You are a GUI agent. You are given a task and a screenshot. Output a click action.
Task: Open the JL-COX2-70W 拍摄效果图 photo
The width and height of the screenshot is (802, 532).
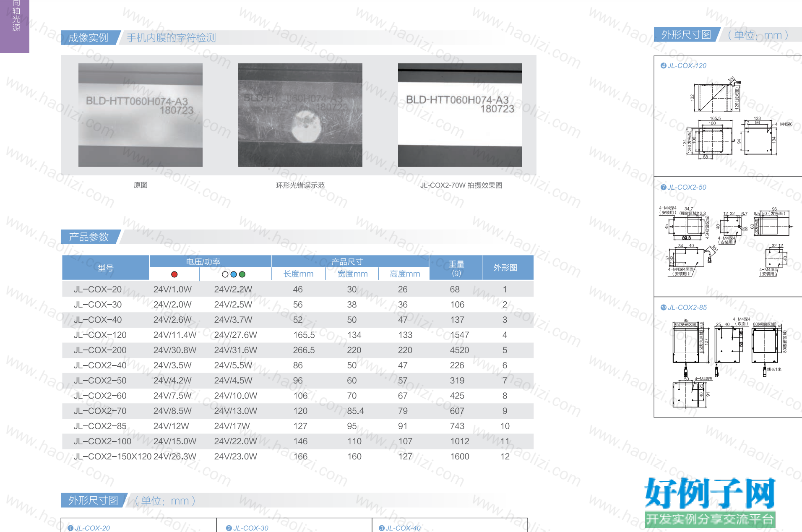click(x=460, y=115)
